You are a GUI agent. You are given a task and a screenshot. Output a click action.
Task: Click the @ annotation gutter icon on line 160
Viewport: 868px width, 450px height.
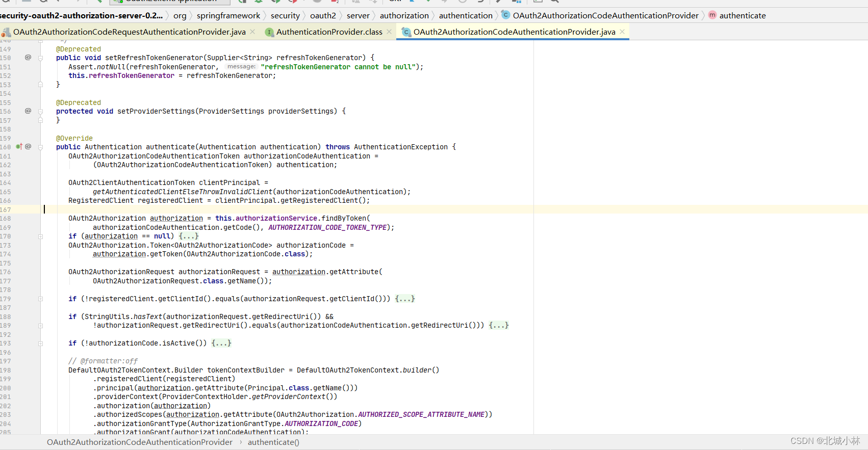(28, 147)
